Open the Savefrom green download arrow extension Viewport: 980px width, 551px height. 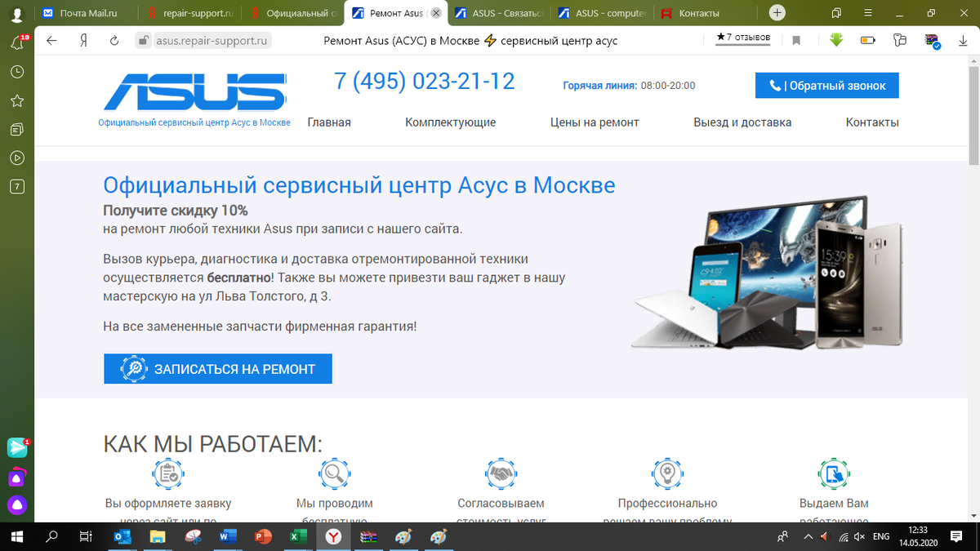point(836,39)
